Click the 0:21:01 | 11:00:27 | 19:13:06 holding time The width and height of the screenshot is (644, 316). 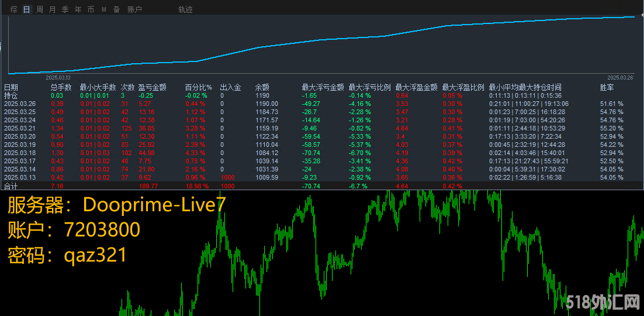[x=529, y=104]
